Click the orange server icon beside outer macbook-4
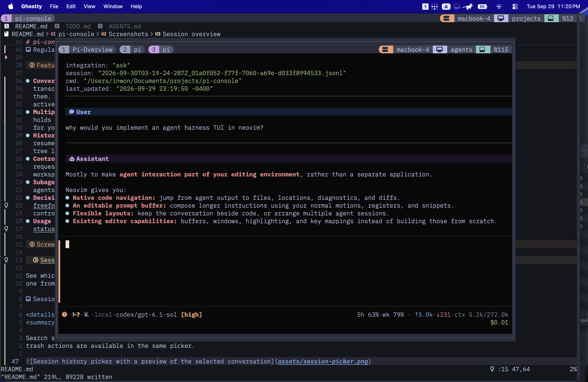588x382 pixels. [x=447, y=19]
